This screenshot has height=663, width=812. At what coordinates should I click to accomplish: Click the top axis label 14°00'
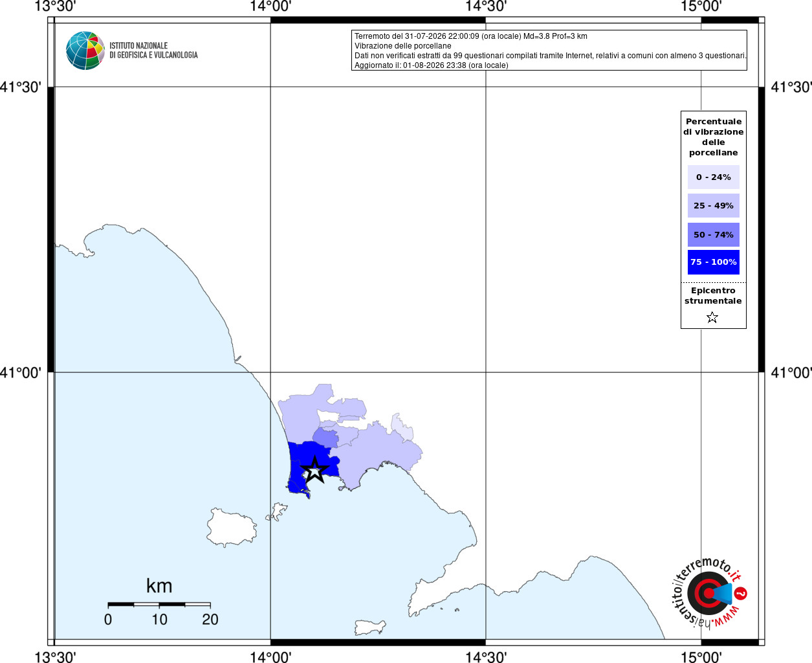pyautogui.click(x=270, y=6)
